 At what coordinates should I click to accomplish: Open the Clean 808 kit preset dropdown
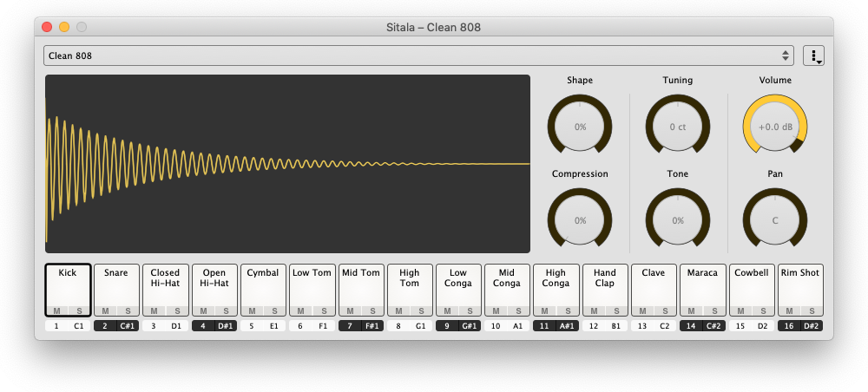click(418, 56)
